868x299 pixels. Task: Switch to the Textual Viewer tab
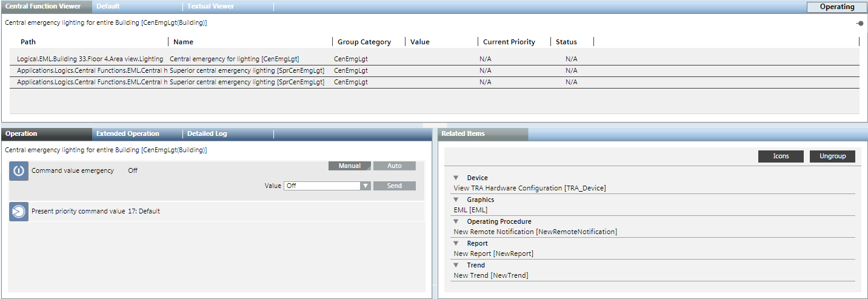pos(210,7)
